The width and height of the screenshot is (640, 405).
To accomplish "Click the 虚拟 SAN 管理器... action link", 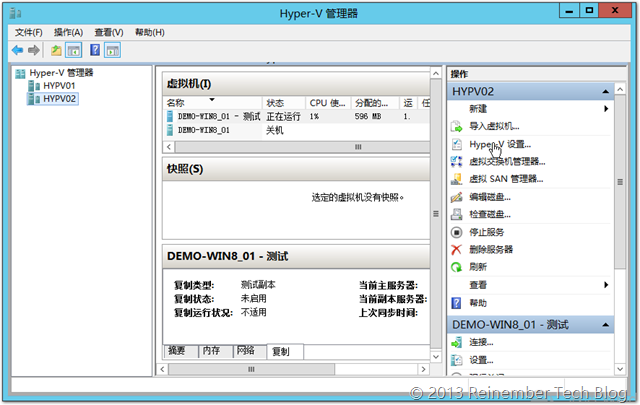I will [506, 179].
